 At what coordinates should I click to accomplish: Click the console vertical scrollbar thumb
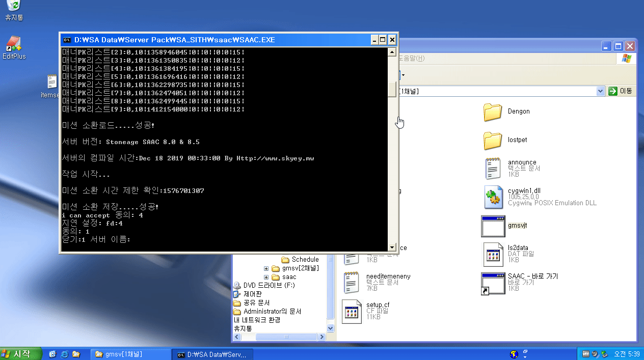coord(392,89)
